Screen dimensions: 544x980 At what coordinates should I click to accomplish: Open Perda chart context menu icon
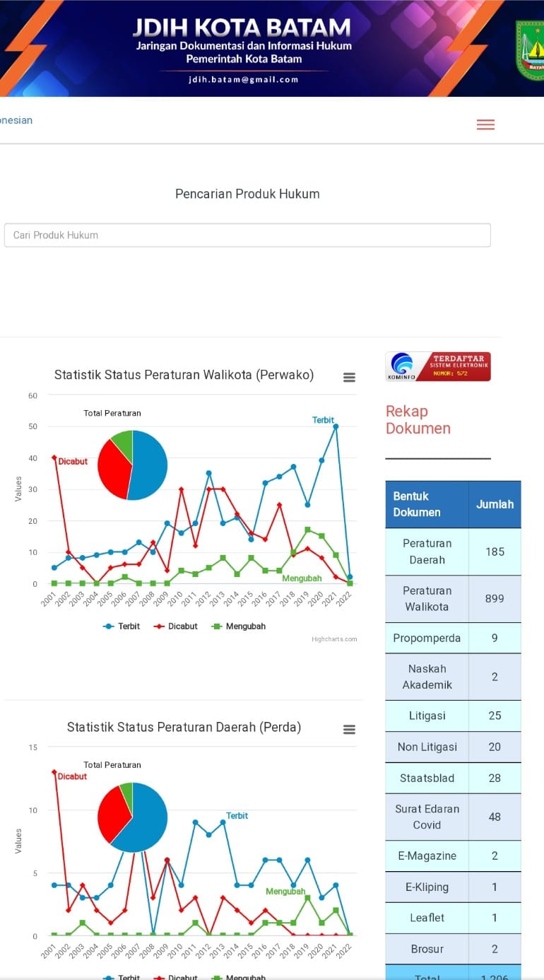(x=349, y=730)
